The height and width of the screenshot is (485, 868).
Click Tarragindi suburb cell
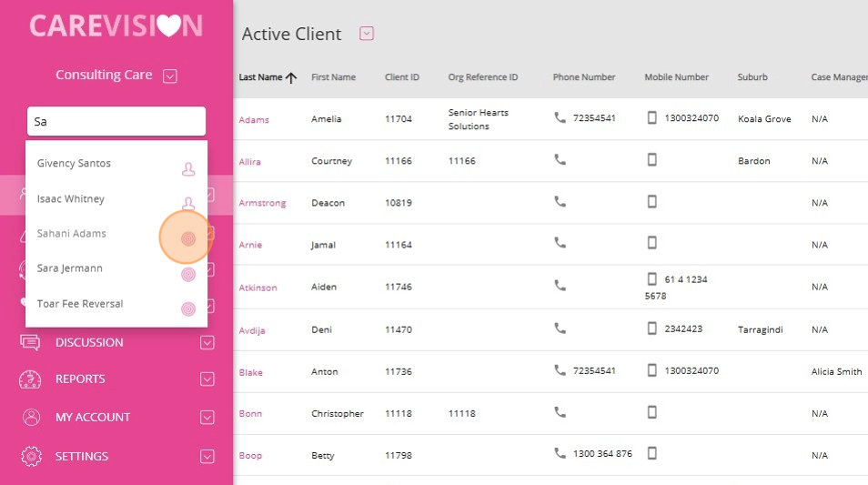click(x=760, y=330)
